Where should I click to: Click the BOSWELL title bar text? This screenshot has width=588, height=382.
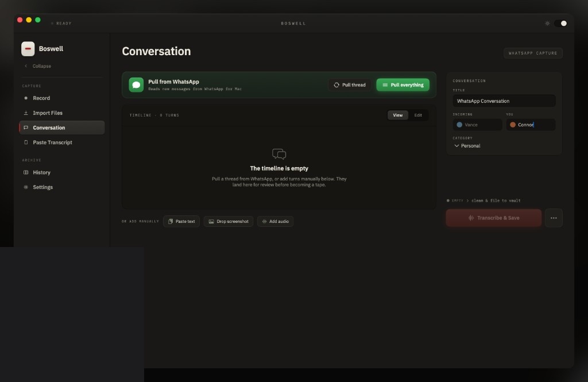tap(293, 24)
